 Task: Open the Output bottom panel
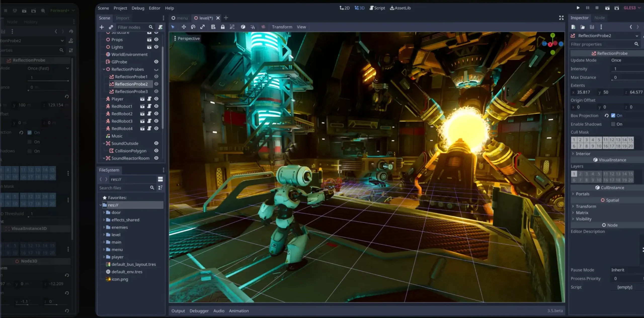[x=178, y=311]
